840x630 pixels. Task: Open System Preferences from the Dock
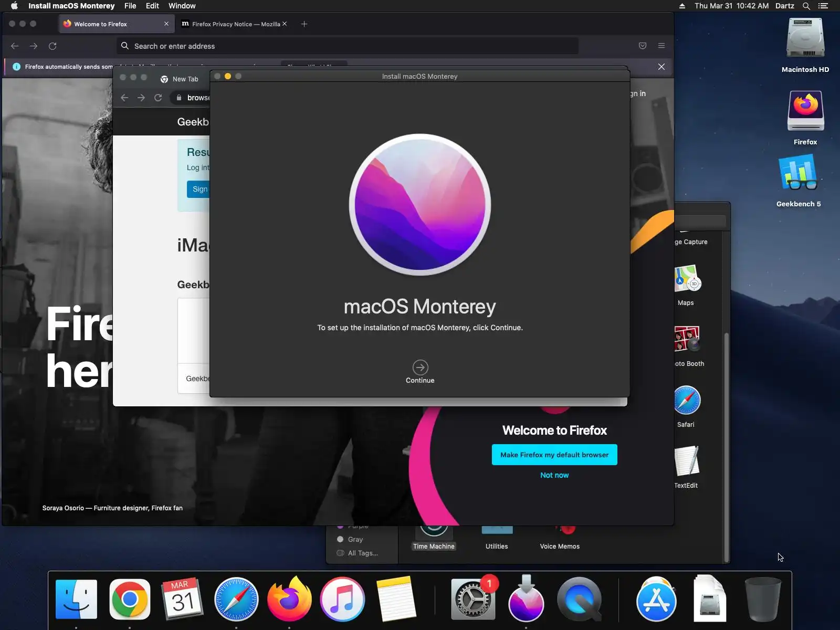(x=472, y=600)
